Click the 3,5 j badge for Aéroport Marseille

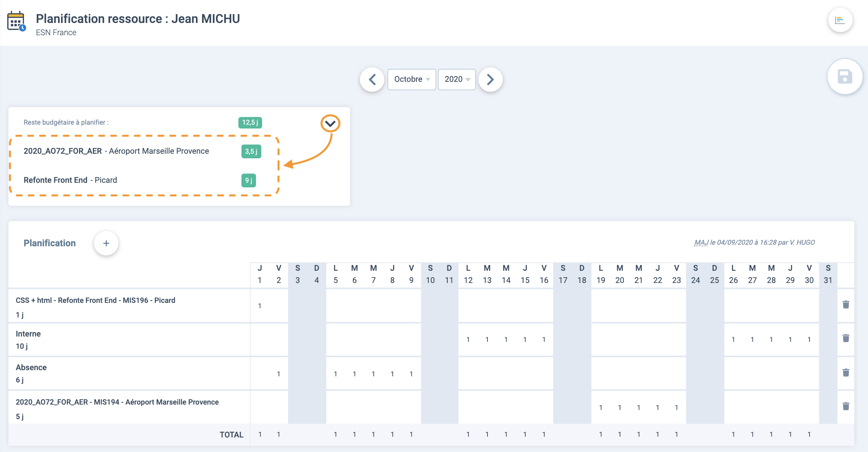click(x=251, y=151)
